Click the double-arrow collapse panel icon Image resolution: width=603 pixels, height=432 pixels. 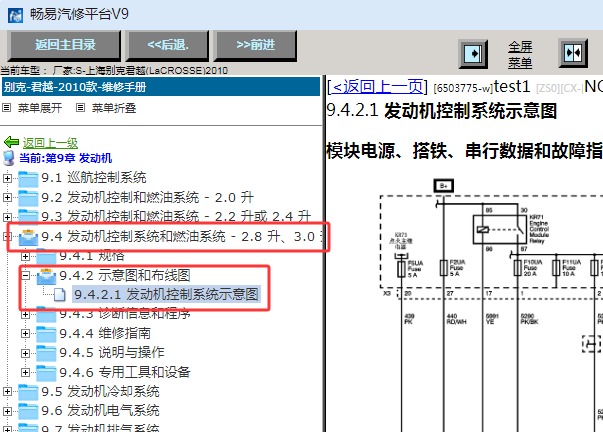pyautogui.click(x=573, y=53)
